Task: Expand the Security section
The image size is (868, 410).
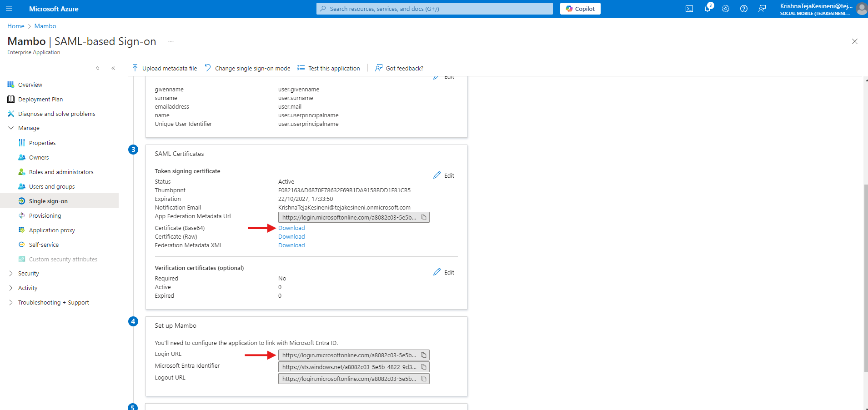Action: [11, 274]
